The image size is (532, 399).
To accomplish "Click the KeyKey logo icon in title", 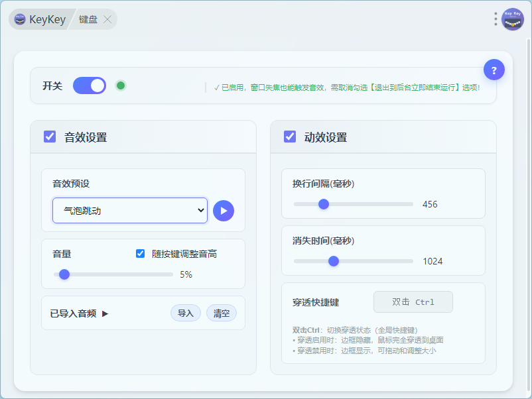I will click(20, 19).
